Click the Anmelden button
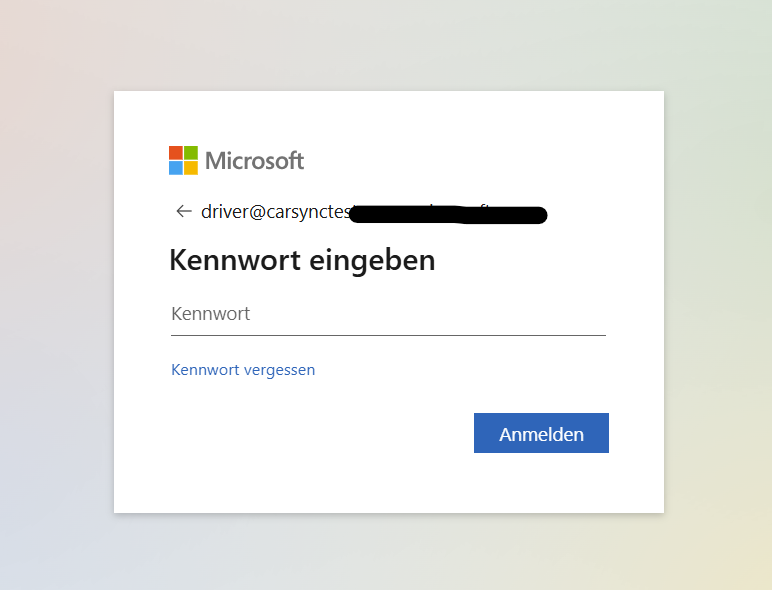 [x=541, y=433]
